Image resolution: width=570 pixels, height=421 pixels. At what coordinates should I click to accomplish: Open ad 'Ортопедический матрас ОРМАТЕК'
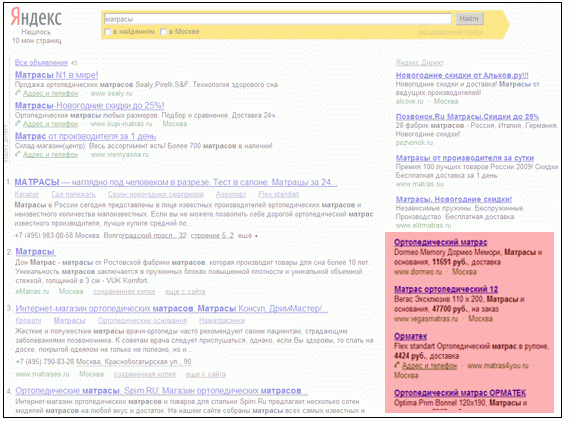460,393
